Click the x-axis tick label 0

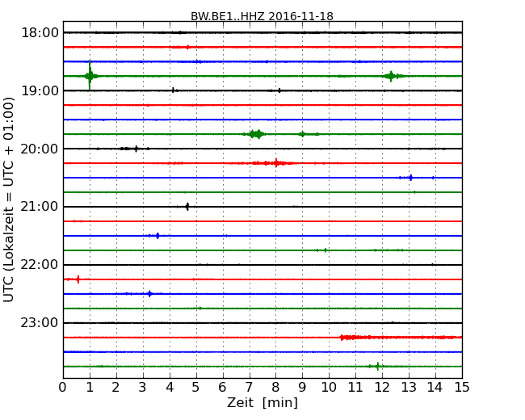pyautogui.click(x=63, y=388)
